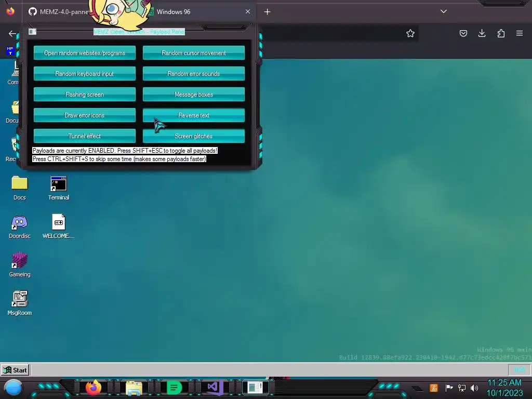Click the Windows 96 Start button
The image size is (532, 399).
pos(15,370)
